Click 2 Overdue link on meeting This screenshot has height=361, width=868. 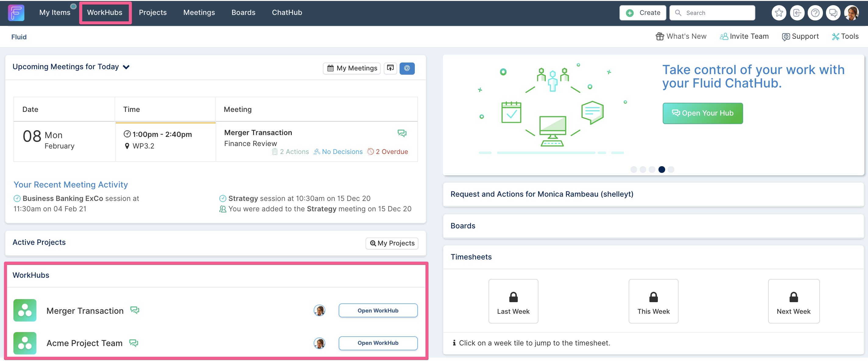(x=387, y=152)
